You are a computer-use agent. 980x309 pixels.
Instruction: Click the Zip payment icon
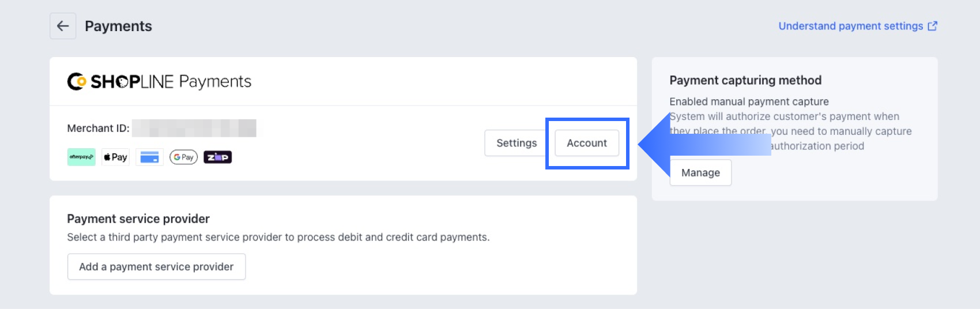[x=217, y=157]
